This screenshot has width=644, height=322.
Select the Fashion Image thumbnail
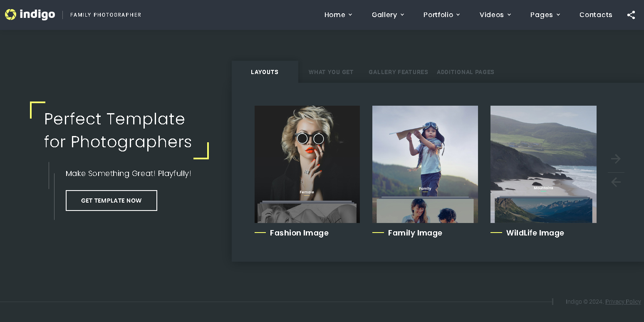coord(307,164)
